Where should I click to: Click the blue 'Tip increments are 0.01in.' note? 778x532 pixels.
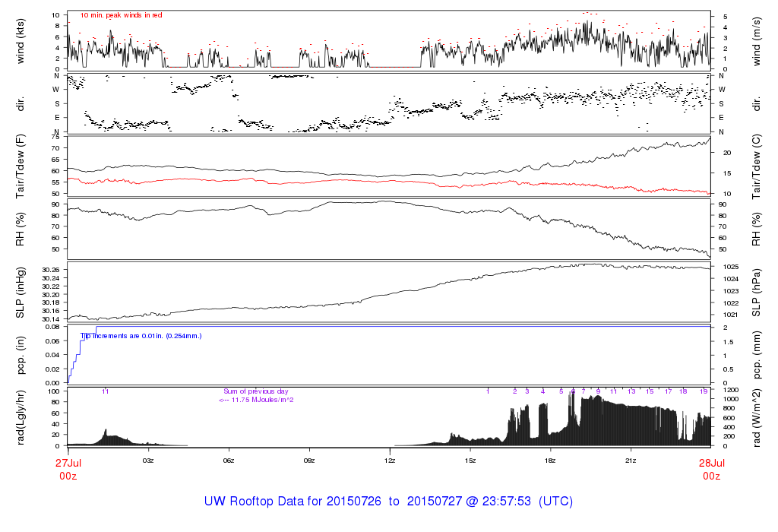click(141, 335)
